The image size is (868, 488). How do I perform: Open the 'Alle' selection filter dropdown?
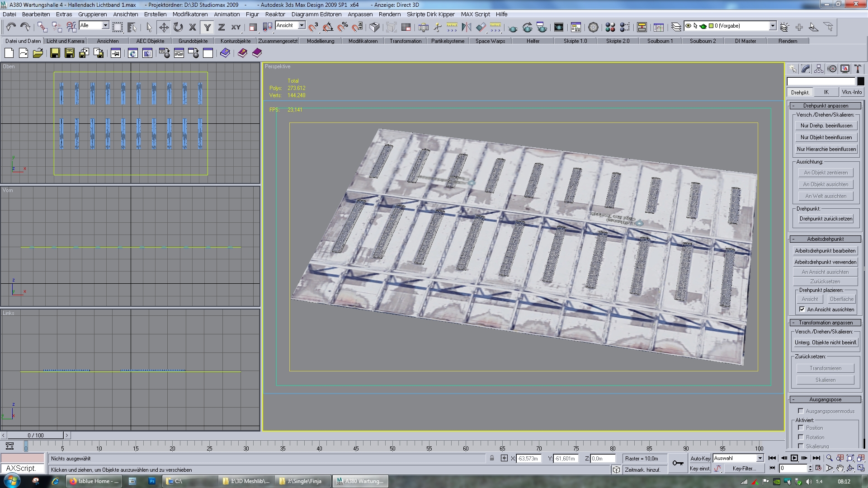pyautogui.click(x=105, y=25)
